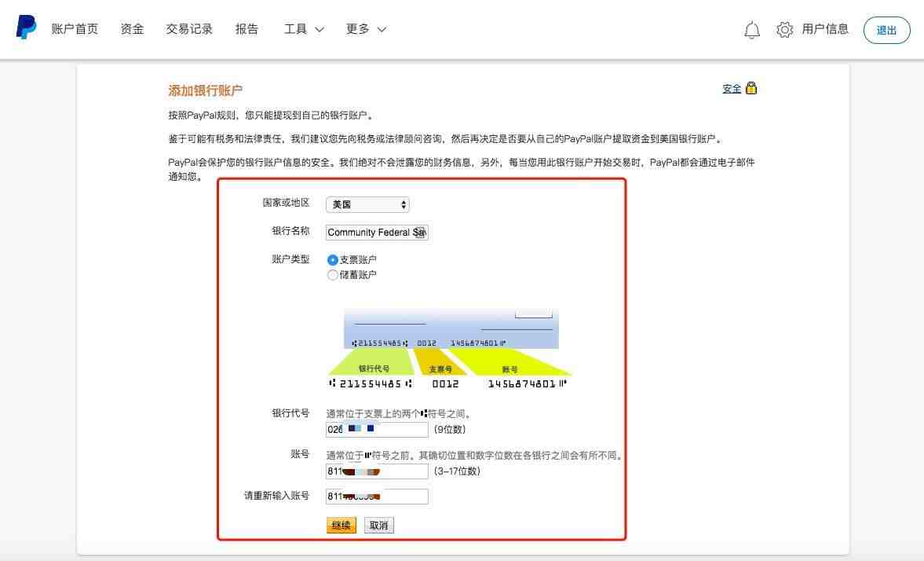The width and height of the screenshot is (924, 561).
Task: Click the (3–17位数) hint text
Action: (457, 471)
